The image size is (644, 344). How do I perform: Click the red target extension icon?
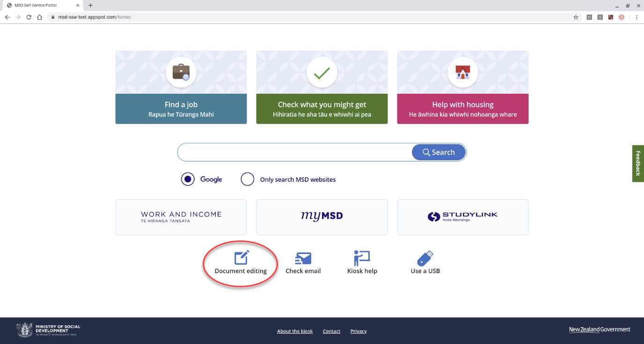622,17
